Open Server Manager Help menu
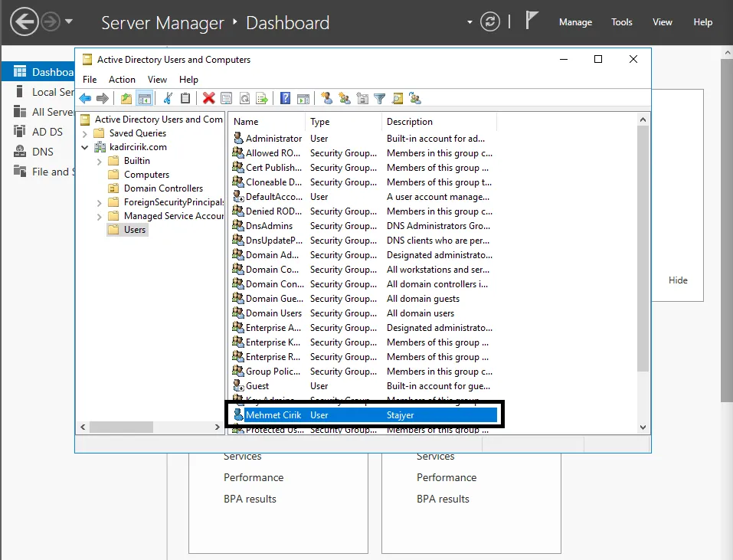The height and width of the screenshot is (560, 733). click(x=702, y=22)
